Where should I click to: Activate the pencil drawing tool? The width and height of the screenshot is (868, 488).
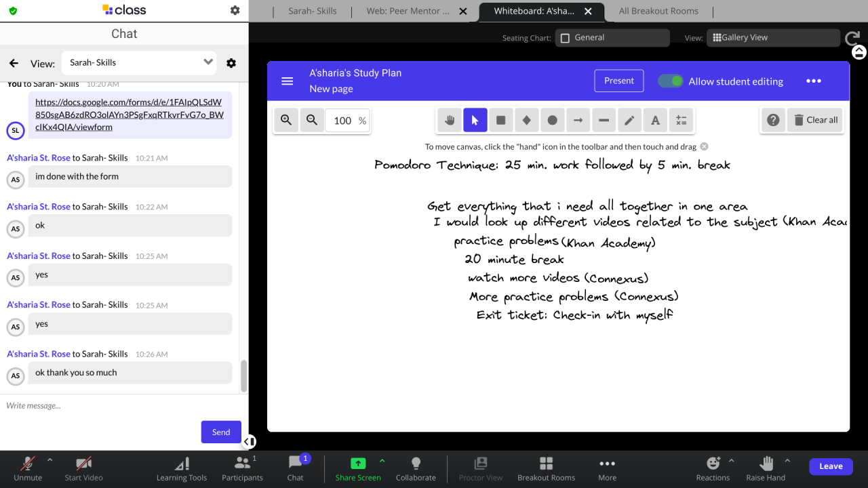click(x=629, y=120)
